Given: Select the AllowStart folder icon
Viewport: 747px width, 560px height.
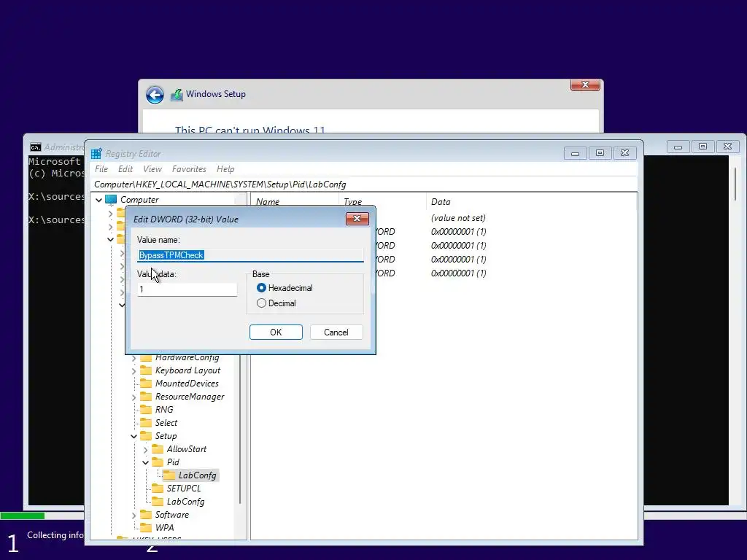Looking at the screenshot, I should pyautogui.click(x=158, y=449).
